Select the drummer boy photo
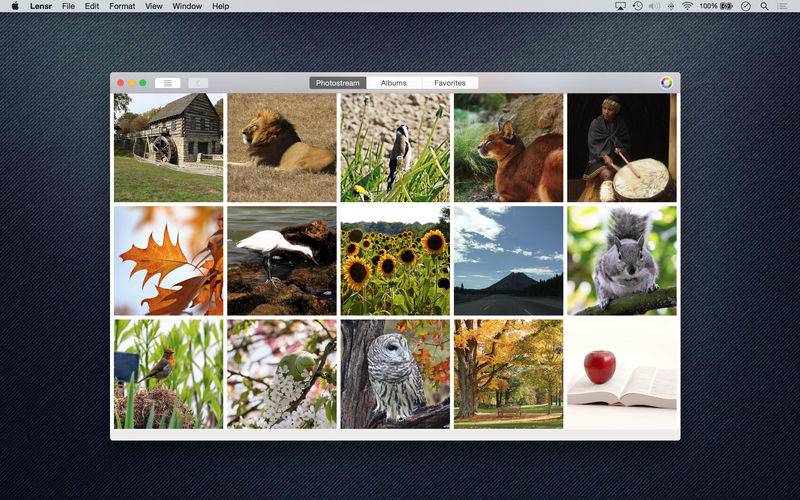The width and height of the screenshot is (800, 500). coord(622,147)
